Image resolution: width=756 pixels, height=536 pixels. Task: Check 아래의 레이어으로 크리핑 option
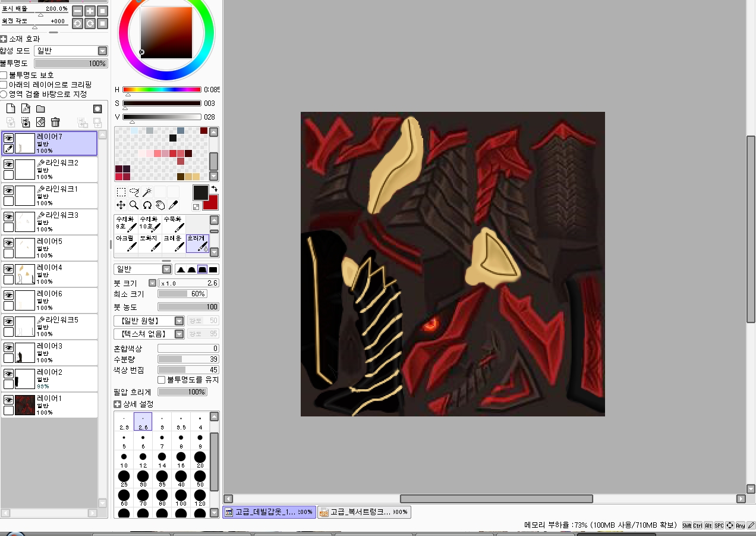pyautogui.click(x=4, y=84)
